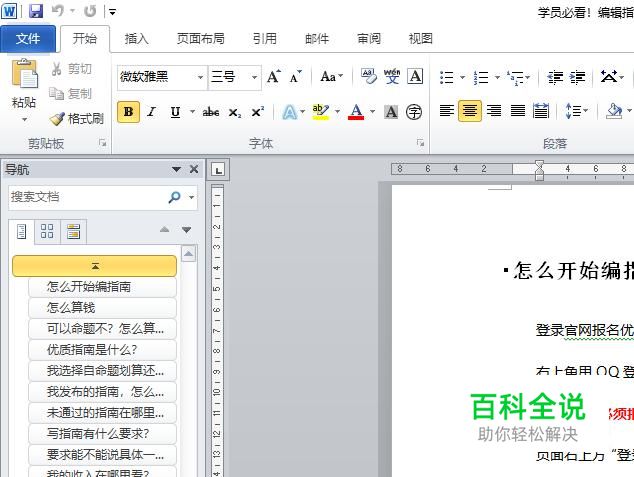Switch to 页面布局 Page Layout tab

click(x=201, y=39)
